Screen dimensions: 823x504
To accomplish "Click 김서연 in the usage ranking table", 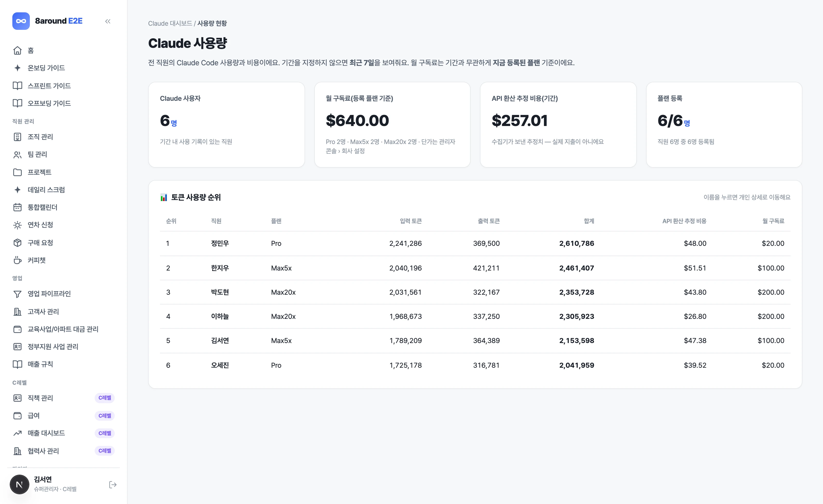I will coord(220,341).
